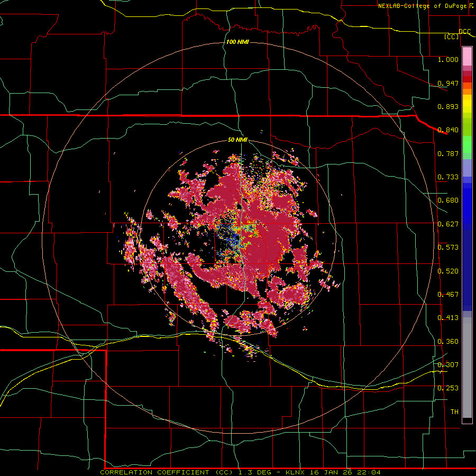Click the CORRELATION COEFFICIENT (CC) caption text
The height and width of the screenshot is (476, 476).
(x=167, y=472)
